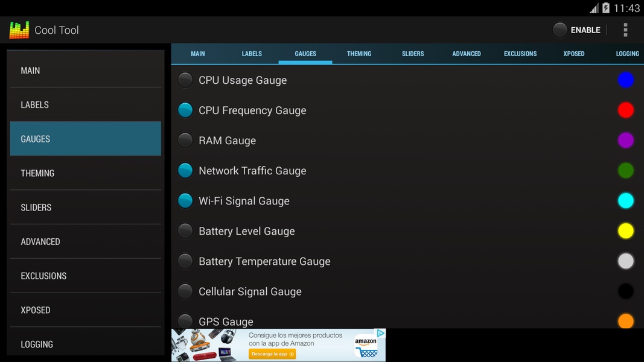This screenshot has width=644, height=362.
Task: Tap the 'Cool Tool' title text
Action: coord(57,30)
